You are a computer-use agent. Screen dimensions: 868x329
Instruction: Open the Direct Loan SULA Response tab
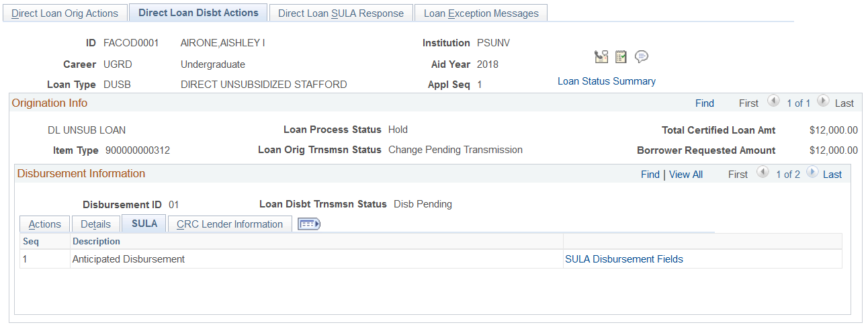pos(341,13)
